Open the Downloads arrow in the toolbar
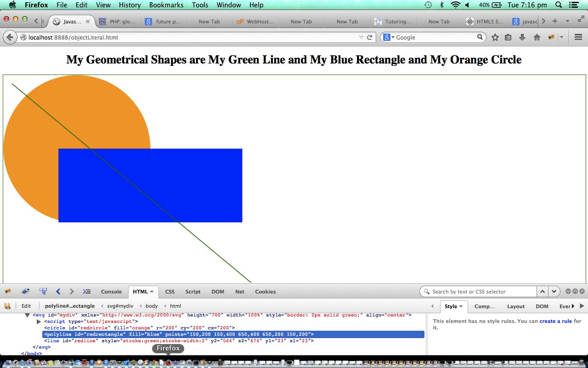The image size is (588, 368). pyautogui.click(x=522, y=37)
